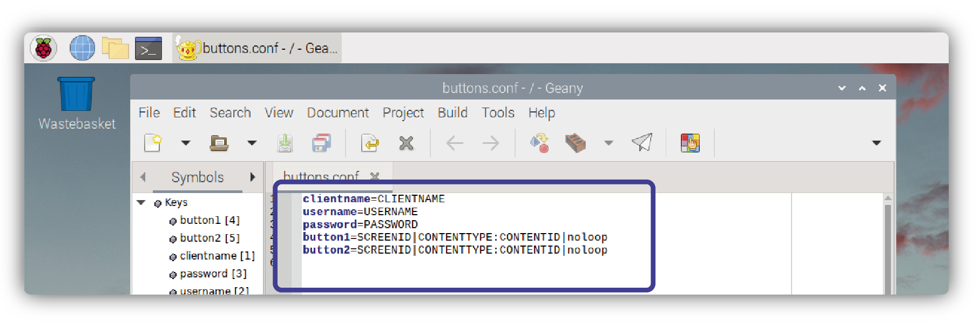Open the Raspberry Pi main menu

pyautogui.click(x=44, y=49)
